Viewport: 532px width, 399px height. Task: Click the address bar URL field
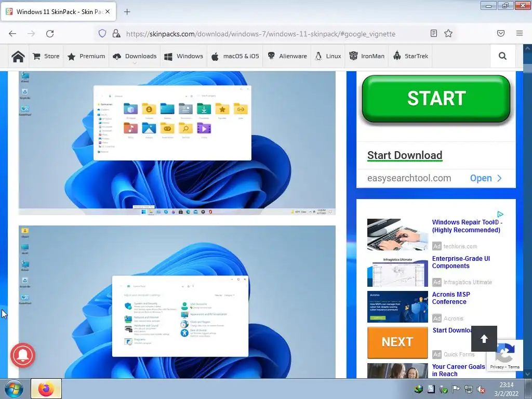[x=261, y=34]
